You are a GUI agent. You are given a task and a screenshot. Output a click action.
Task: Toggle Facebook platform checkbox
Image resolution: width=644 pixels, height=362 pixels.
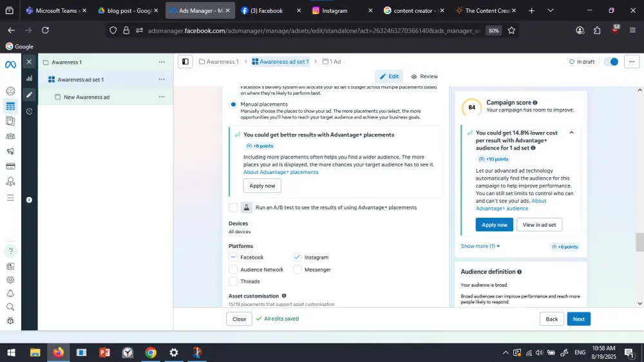[233, 257]
